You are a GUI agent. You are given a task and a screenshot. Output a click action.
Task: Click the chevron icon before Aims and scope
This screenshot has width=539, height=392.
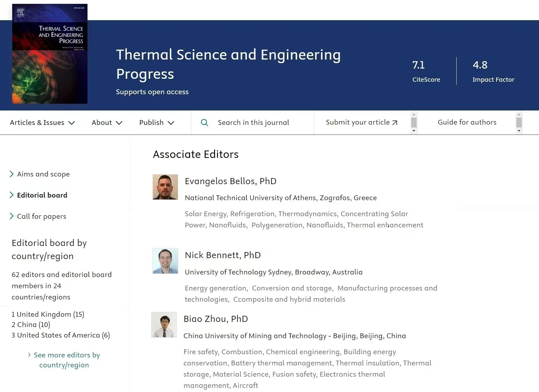(12, 174)
